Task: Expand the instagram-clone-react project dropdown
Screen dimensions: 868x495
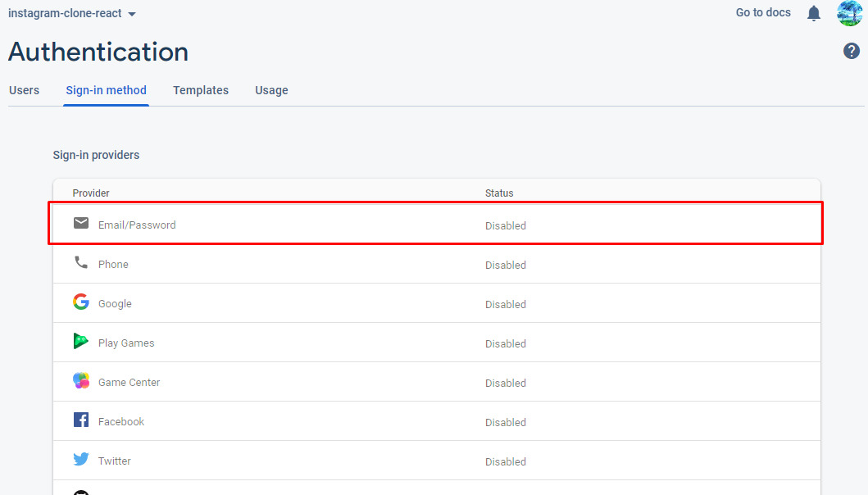Action: coord(132,14)
